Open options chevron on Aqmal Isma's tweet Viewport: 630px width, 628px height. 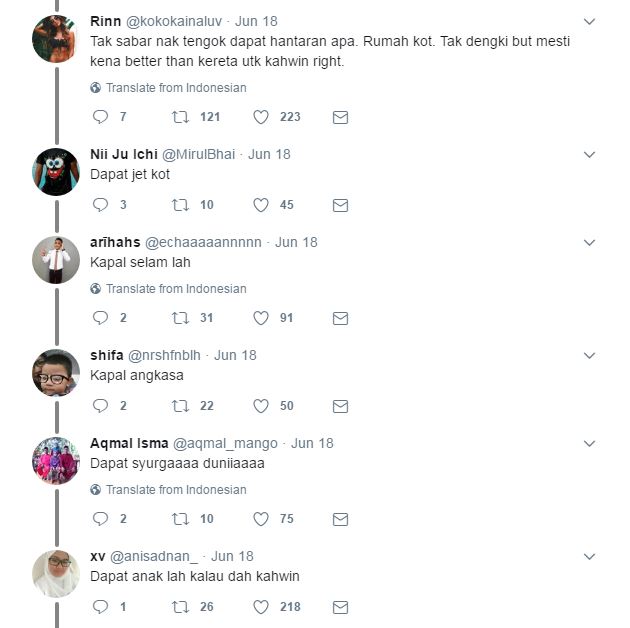pyautogui.click(x=589, y=444)
